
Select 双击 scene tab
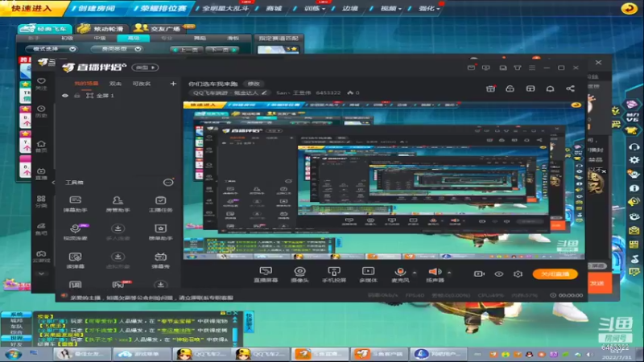[x=115, y=84]
